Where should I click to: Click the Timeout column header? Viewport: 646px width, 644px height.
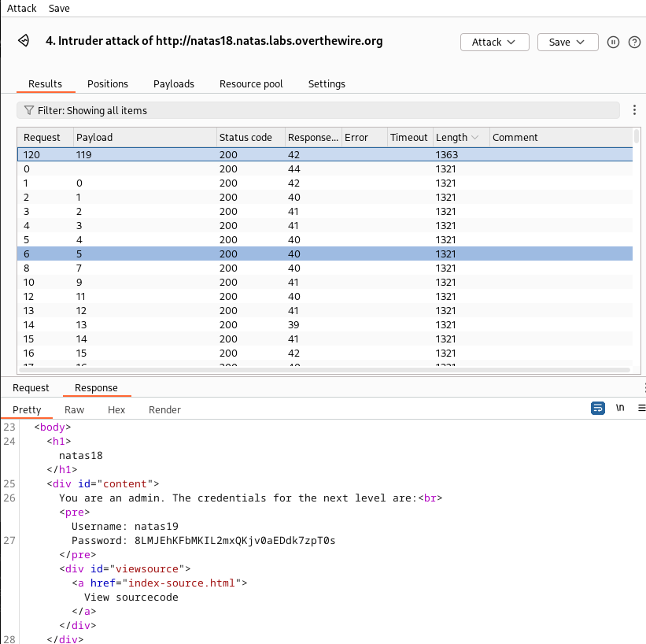pos(410,137)
